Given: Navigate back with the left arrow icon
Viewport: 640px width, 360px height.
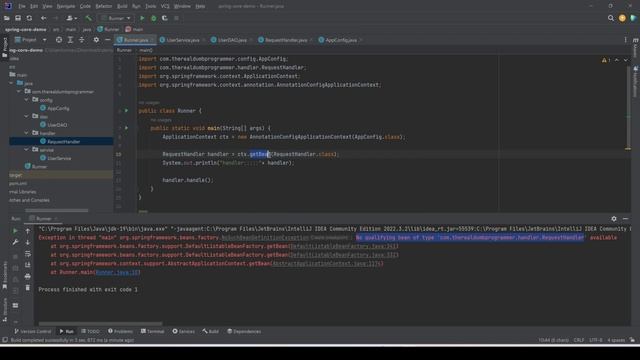Looking at the screenshot, I should pyautogui.click(x=43, y=18).
